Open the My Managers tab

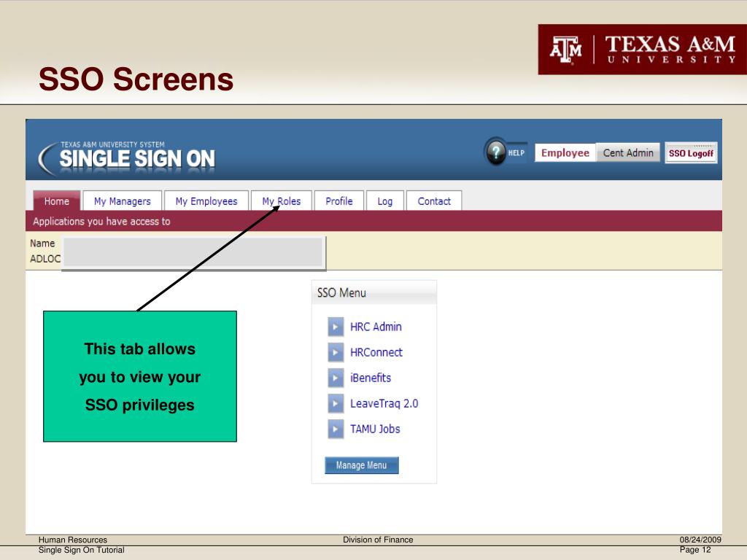tap(123, 201)
